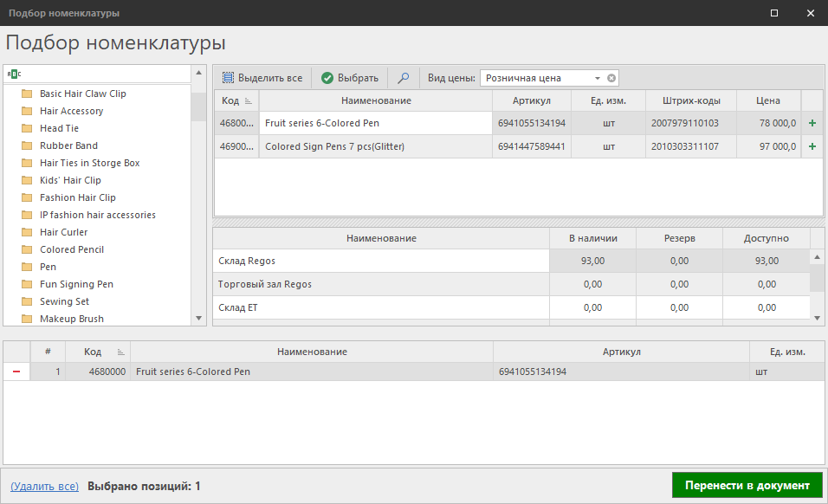Open the Вид цены dropdown arrow
This screenshot has width=828, height=504.
pos(598,78)
